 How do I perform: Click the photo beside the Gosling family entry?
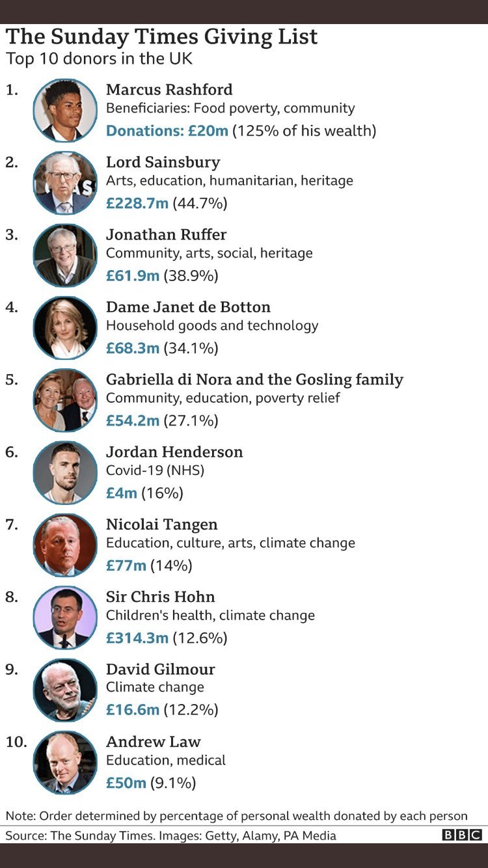pos(65,400)
